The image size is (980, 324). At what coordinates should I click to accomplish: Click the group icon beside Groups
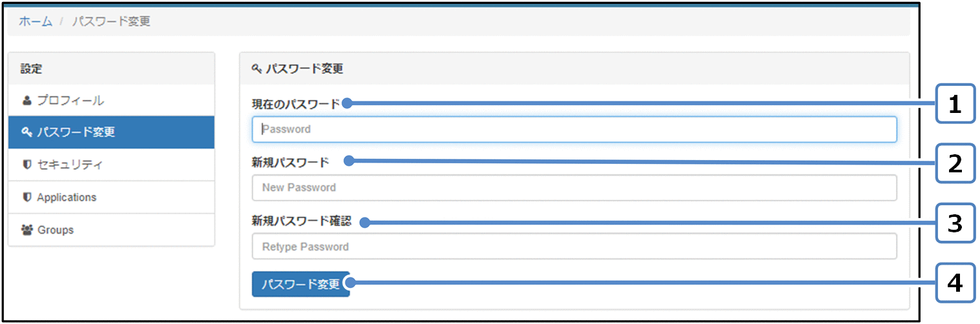(x=27, y=230)
